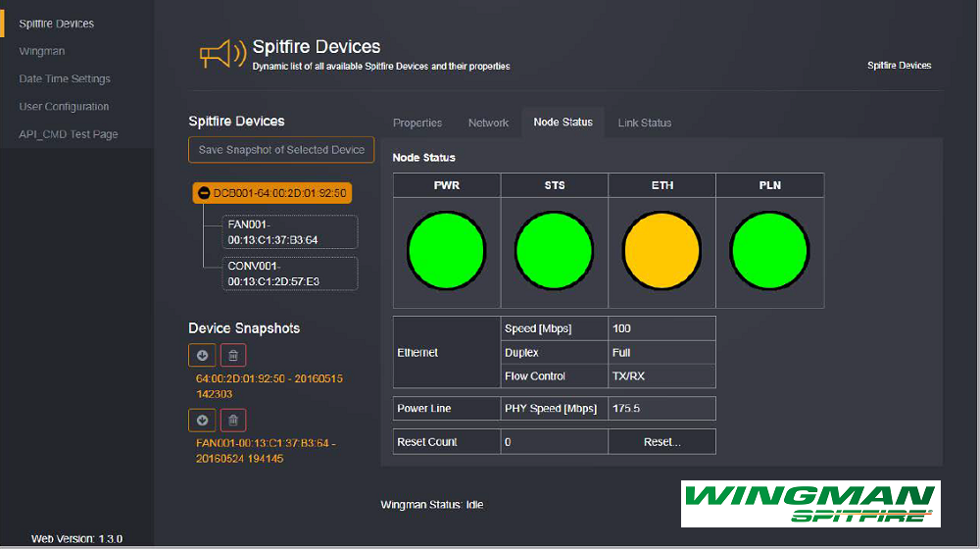Click the green STS status light
980x549 pixels.
tap(554, 251)
